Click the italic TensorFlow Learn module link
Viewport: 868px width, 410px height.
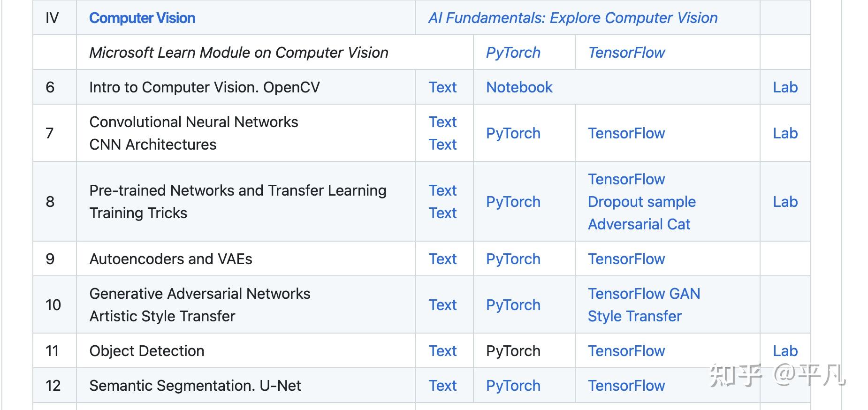point(626,53)
